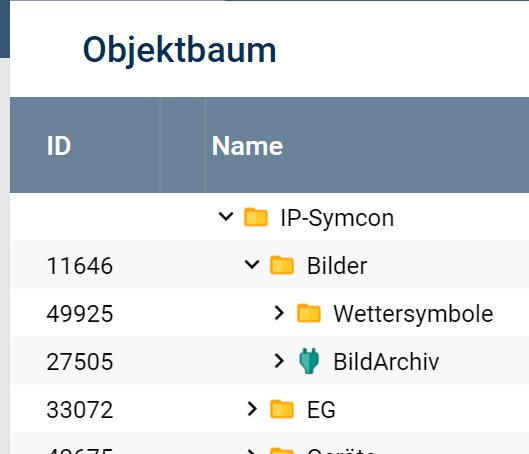Screen dimensions: 529x454
Task: Click the narrow empty column header beside ID
Action: [183, 145]
